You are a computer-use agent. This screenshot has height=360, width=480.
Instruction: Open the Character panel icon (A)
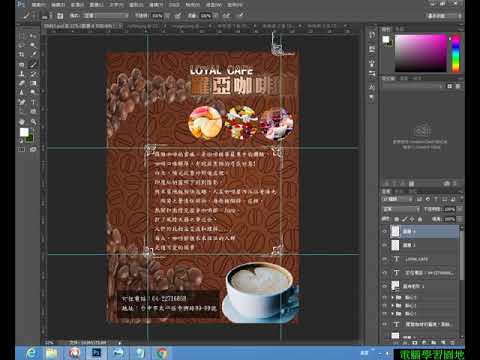(x=372, y=87)
